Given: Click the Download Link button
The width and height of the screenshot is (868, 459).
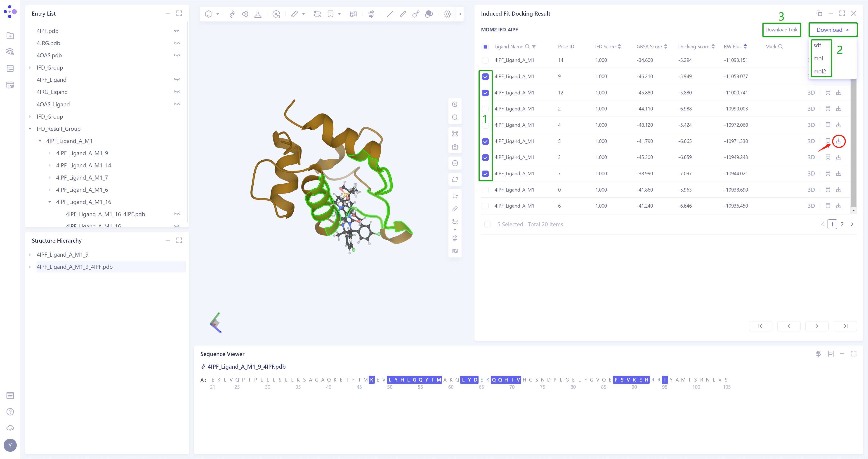Looking at the screenshot, I should [x=782, y=30].
